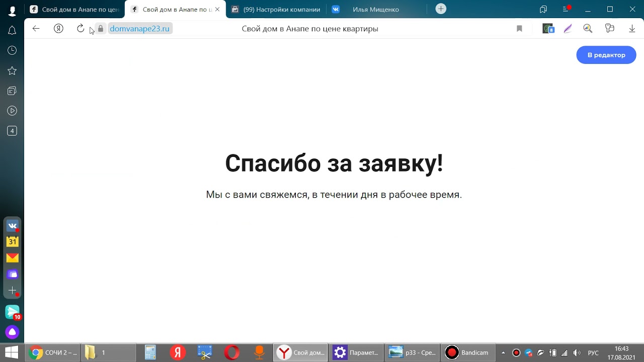Open Bandicam from the taskbar
644x362 pixels.
click(x=468, y=352)
